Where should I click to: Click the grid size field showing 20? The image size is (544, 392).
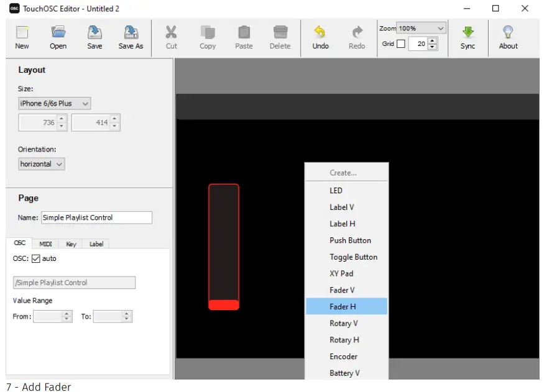pyautogui.click(x=419, y=43)
